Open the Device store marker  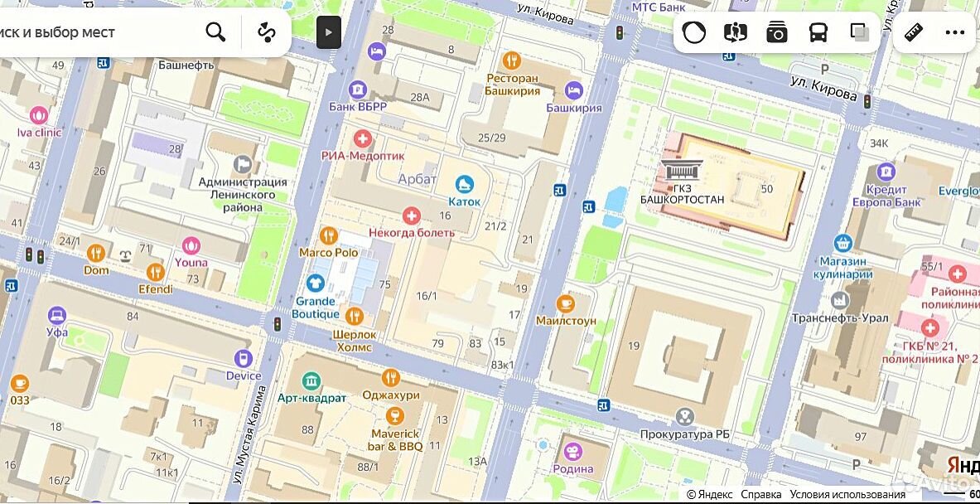click(x=243, y=358)
